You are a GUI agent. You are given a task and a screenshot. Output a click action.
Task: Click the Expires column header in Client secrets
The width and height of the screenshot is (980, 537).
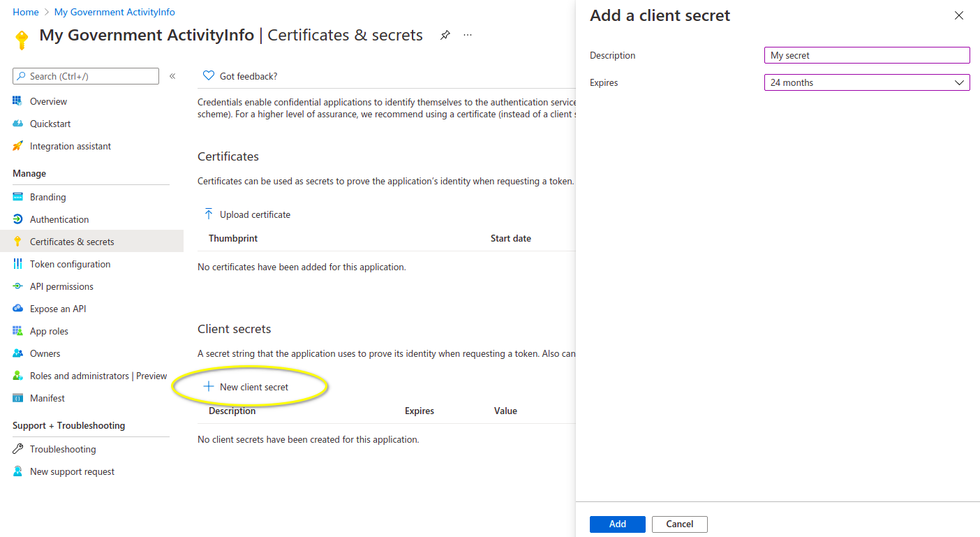pos(420,411)
